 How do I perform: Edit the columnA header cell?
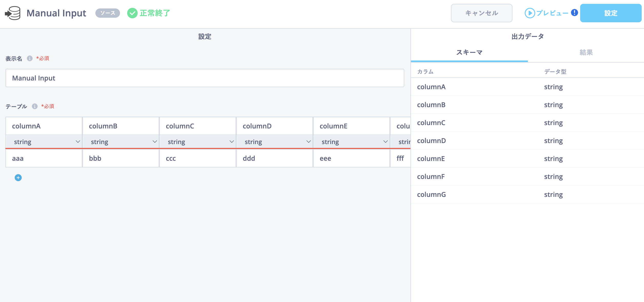(x=44, y=126)
